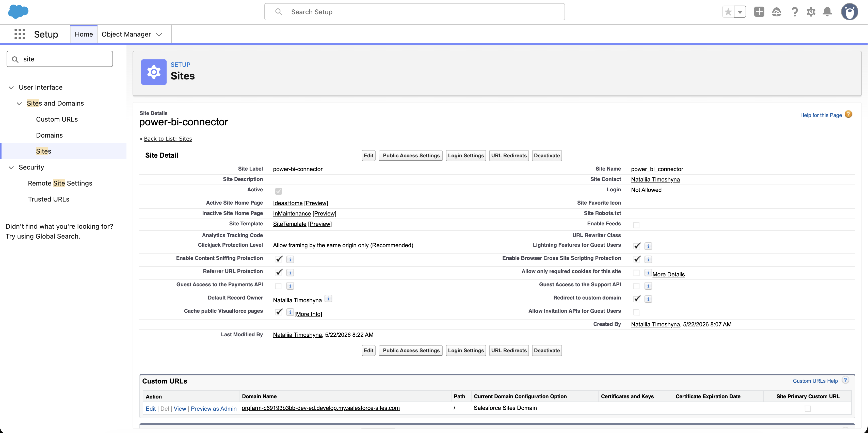Image resolution: width=868 pixels, height=433 pixels.
Task: Open the top Public Access Settings button
Action: (411, 156)
